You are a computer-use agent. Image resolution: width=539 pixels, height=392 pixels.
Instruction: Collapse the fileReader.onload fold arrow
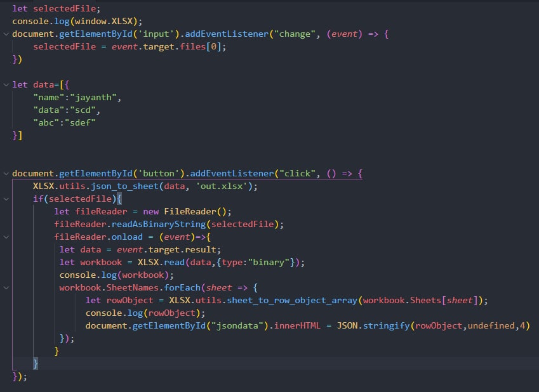pyautogui.click(x=6, y=237)
